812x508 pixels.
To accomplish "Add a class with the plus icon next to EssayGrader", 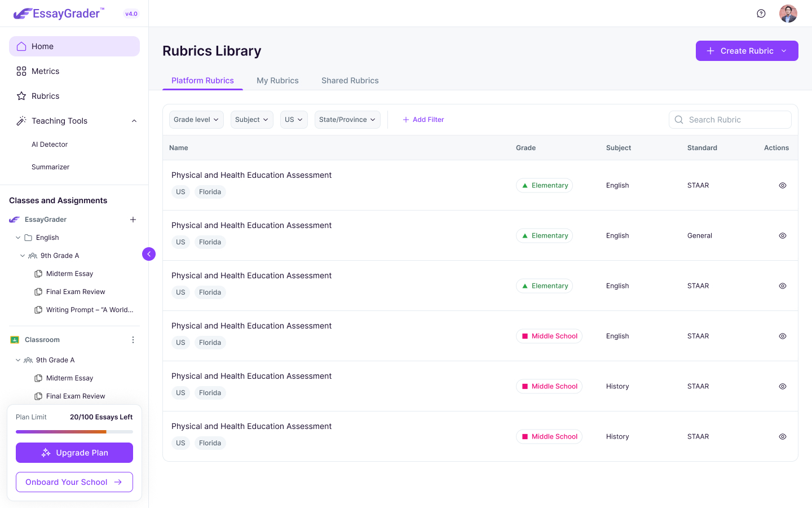I will 133,220.
